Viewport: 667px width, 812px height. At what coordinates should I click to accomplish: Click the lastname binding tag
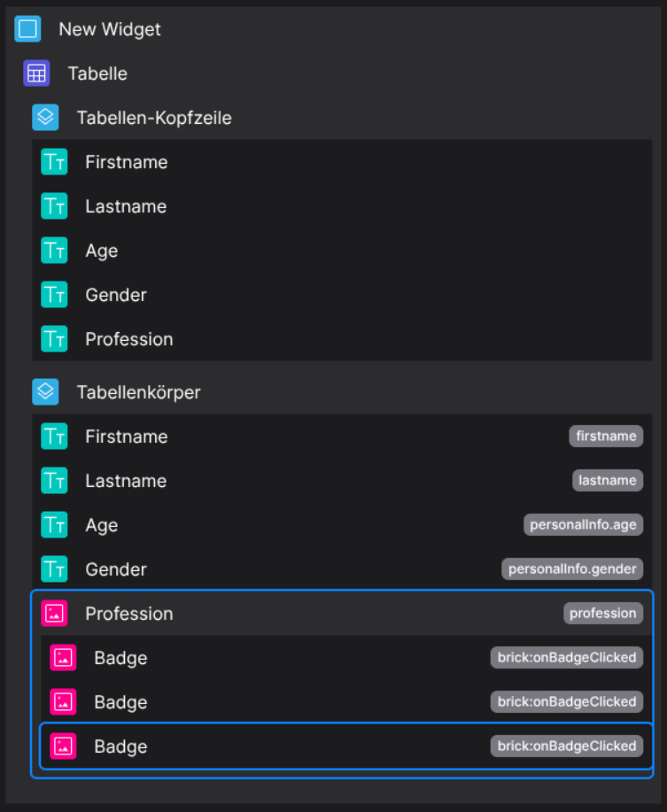608,480
